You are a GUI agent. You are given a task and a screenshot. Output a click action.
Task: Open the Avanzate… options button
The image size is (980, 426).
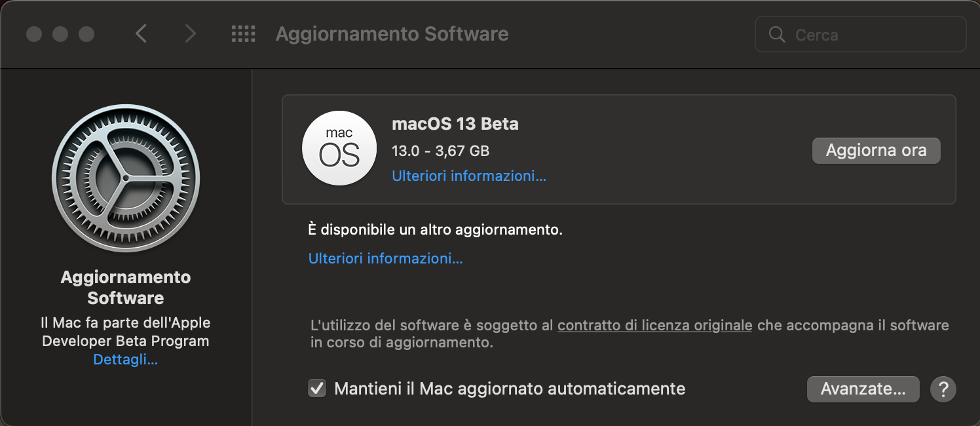[863, 389]
